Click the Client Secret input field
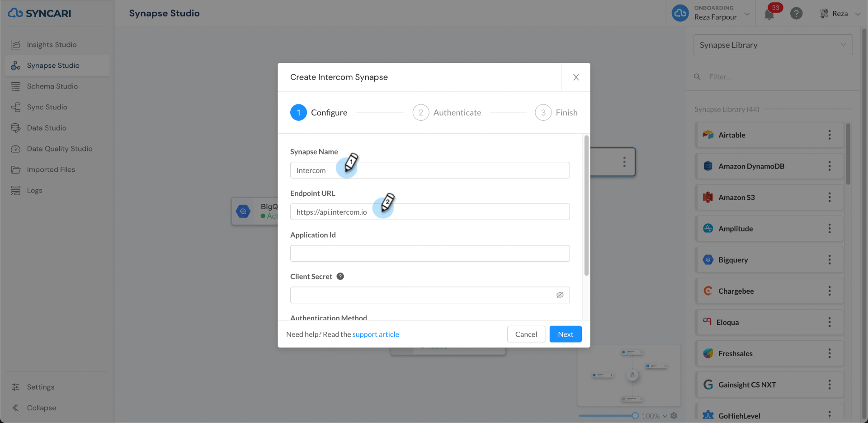This screenshot has height=423, width=868. pos(430,295)
